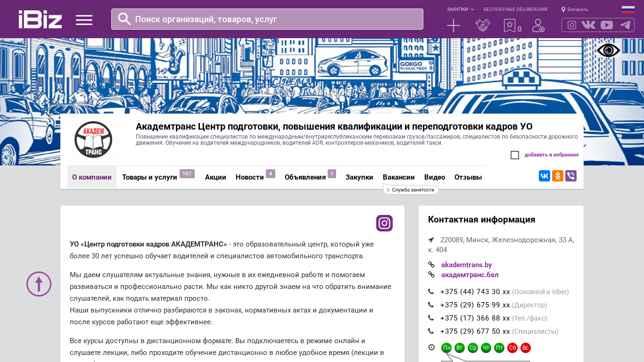Open the Telegram link in header
644x362 pixels.
coord(625,25)
